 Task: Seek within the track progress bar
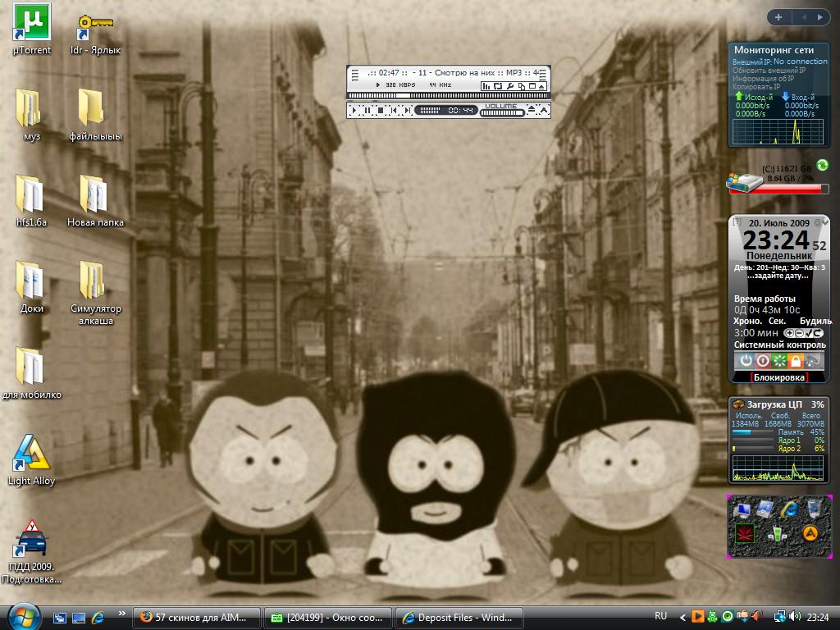pos(448,95)
